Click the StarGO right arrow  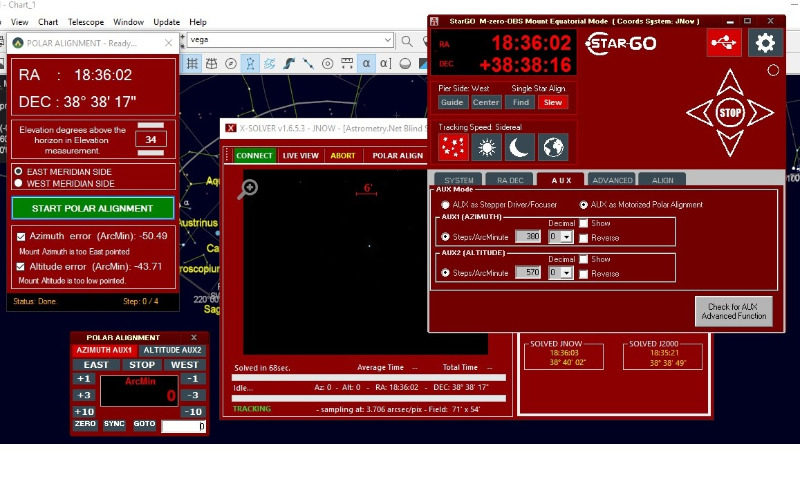click(760, 112)
